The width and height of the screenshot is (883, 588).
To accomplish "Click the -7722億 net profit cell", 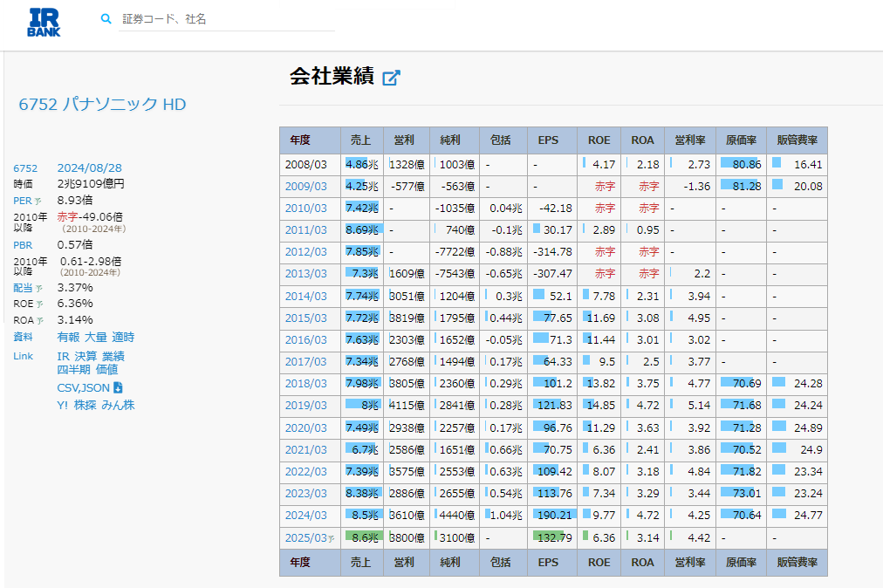I will pos(455,252).
